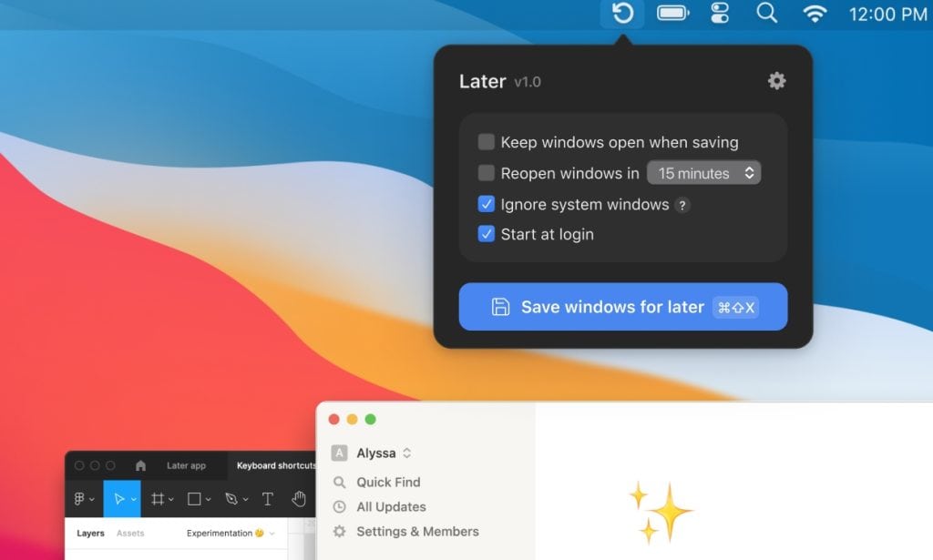Enable the Reopen windows in checkbox

pos(487,173)
